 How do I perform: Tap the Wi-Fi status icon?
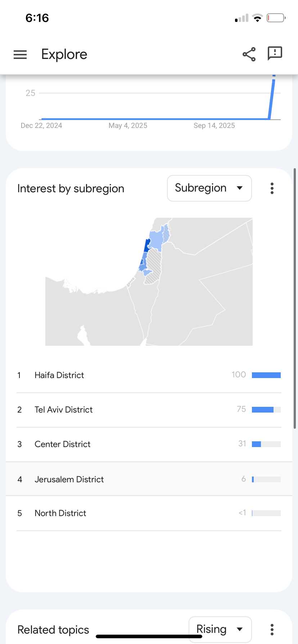pyautogui.click(x=257, y=18)
